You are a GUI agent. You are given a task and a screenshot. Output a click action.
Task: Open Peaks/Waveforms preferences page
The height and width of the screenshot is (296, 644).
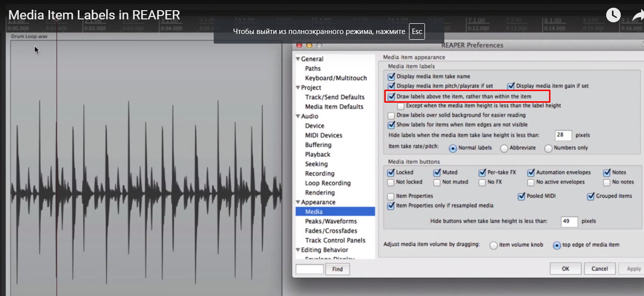point(331,221)
